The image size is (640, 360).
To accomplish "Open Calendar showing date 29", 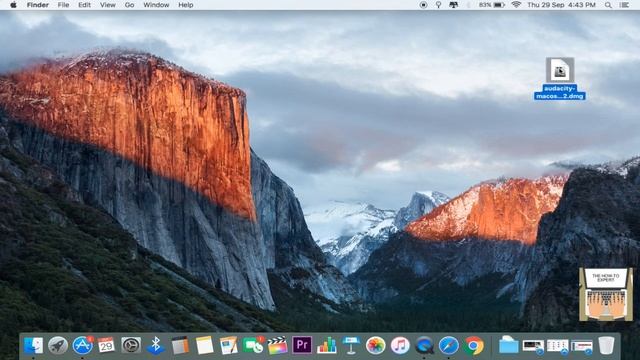I will pos(106,345).
